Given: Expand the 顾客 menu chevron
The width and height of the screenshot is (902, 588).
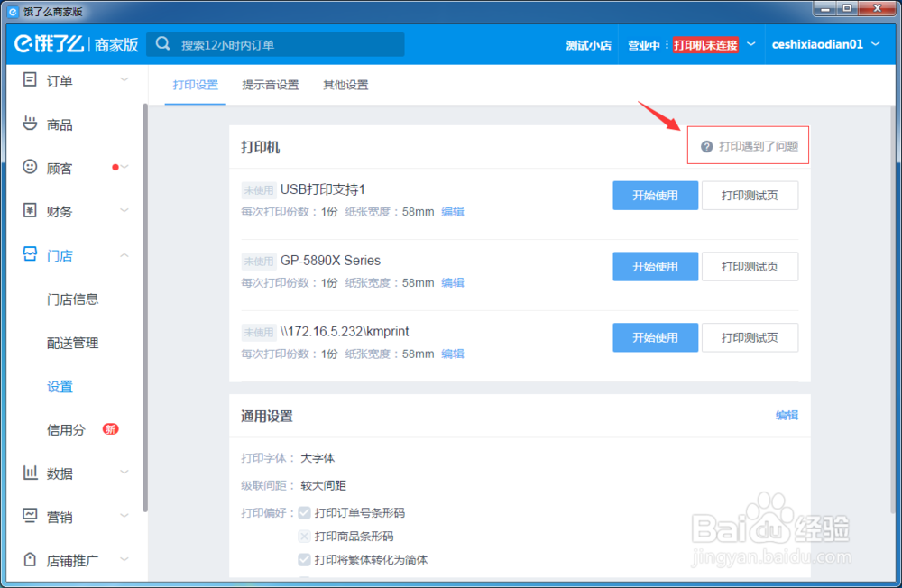Looking at the screenshot, I should click(x=124, y=167).
